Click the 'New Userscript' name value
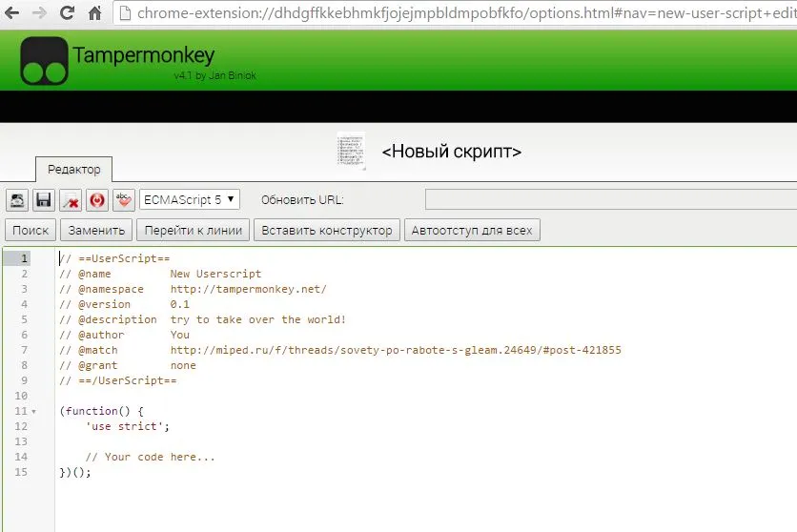 215,274
